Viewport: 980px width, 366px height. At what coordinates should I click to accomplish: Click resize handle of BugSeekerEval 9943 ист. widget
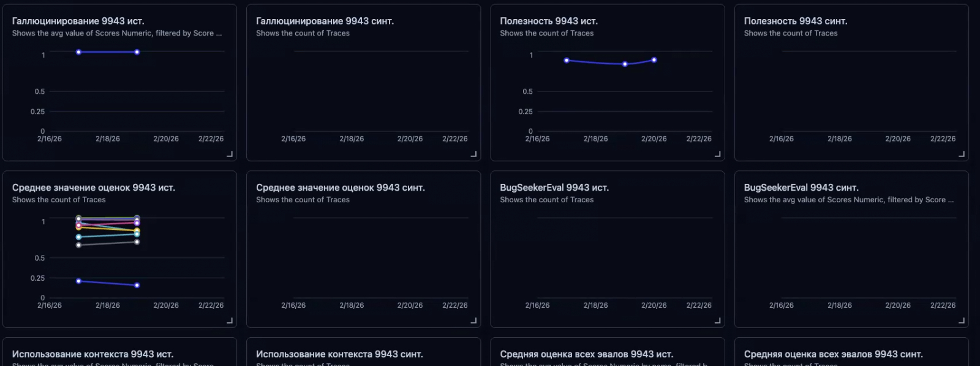717,320
